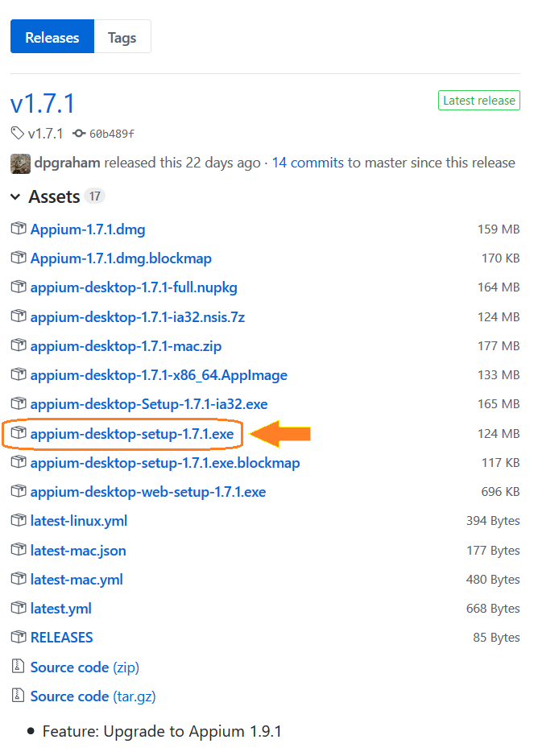Click package icon beside setup-1.7.1.exe.blockmap
The height and width of the screenshot is (756, 534).
[x=19, y=462]
